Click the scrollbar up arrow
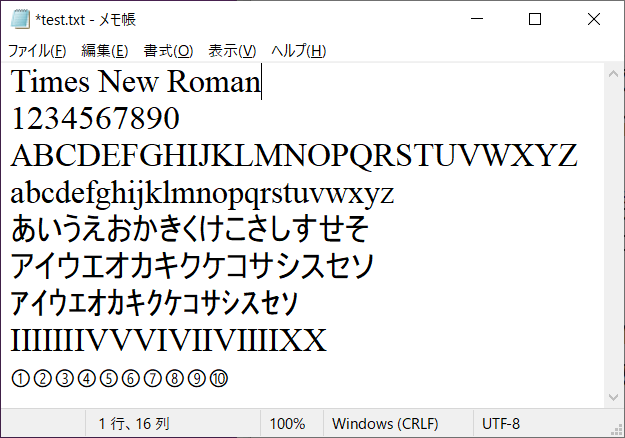This screenshot has height=438, width=625. [613, 74]
